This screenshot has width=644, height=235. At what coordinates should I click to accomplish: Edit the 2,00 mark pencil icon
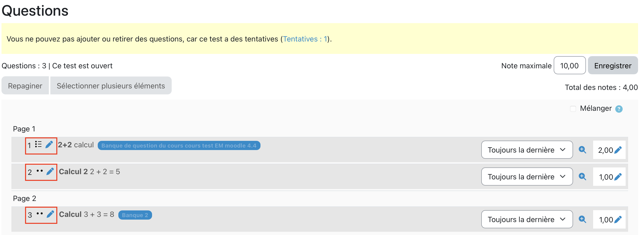[618, 150]
